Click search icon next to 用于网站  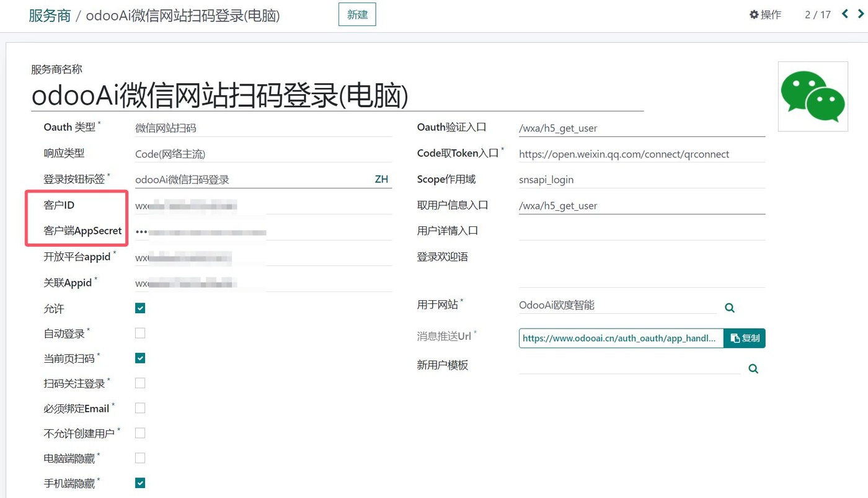[x=730, y=308]
